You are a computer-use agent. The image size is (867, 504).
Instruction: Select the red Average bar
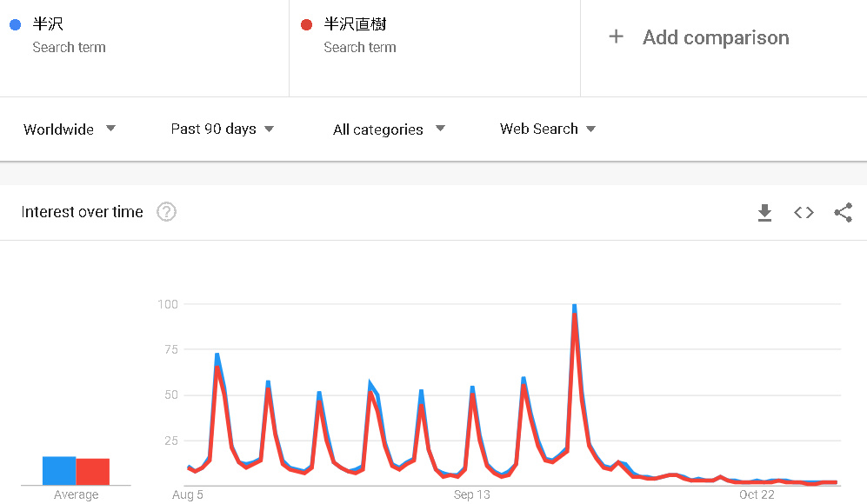[x=92, y=472]
